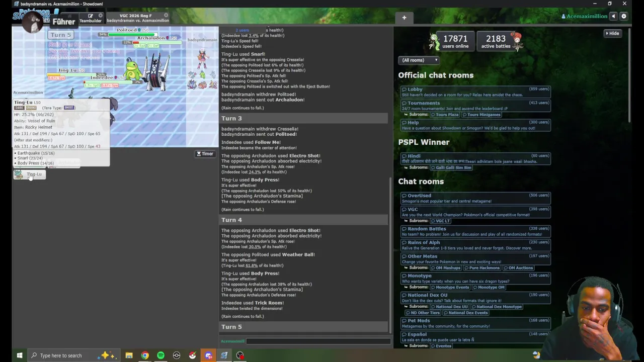Open the options gear icon
Screen dimensions: 644x362
point(624,16)
